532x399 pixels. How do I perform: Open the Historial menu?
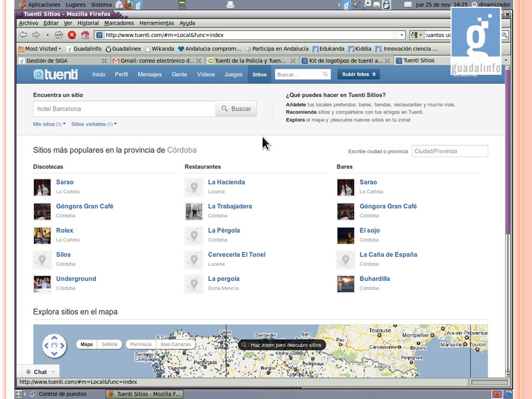tap(88, 23)
